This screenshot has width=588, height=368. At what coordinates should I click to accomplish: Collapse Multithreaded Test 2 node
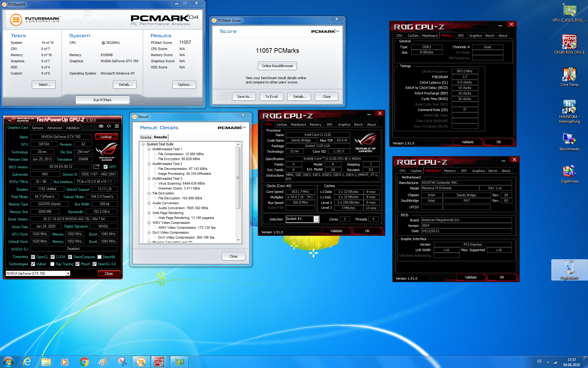[x=149, y=164]
